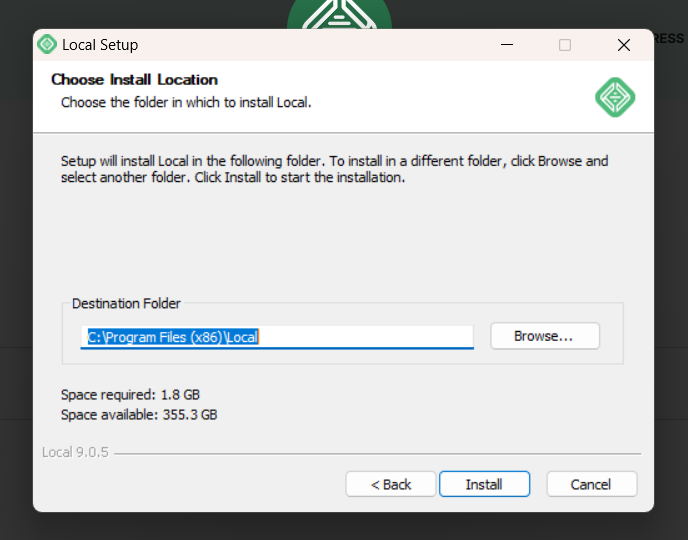688x540 pixels.
Task: Click the 'Setup will install Local' instruction text
Action: 334,169
